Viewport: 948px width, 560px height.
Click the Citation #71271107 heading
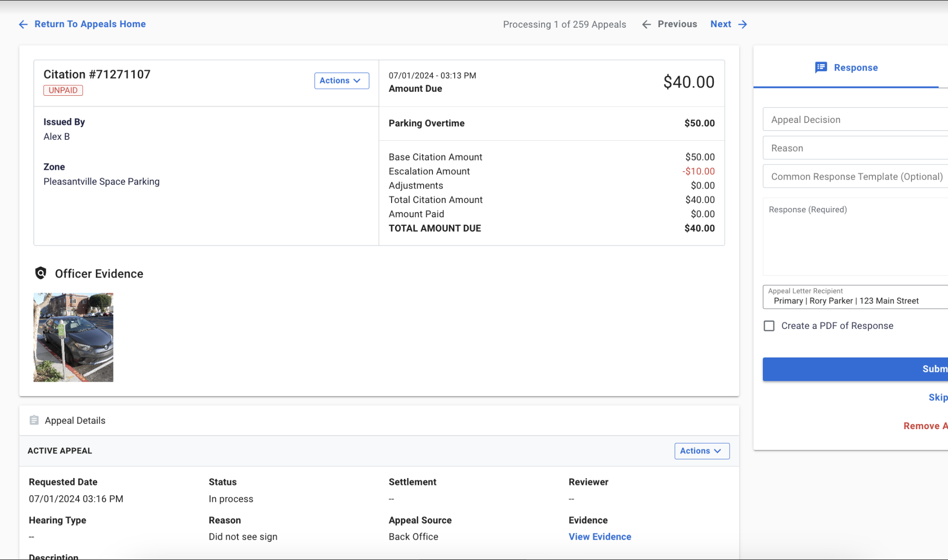click(x=97, y=75)
